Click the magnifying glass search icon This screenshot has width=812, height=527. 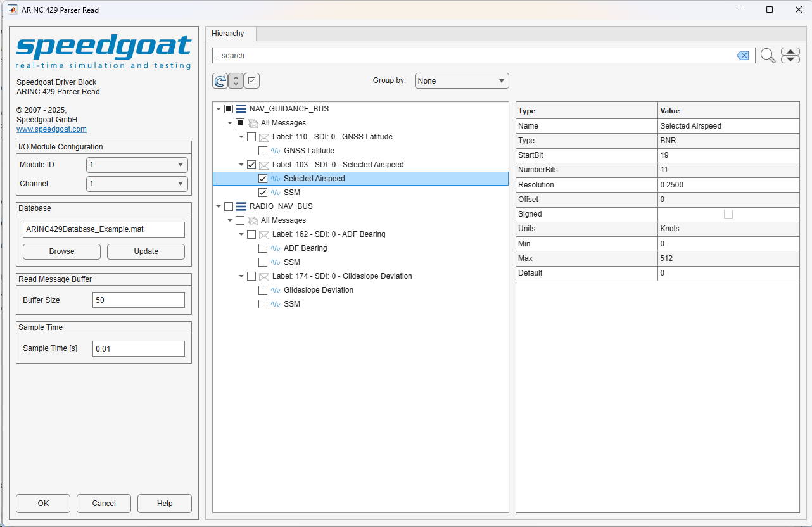[768, 56]
